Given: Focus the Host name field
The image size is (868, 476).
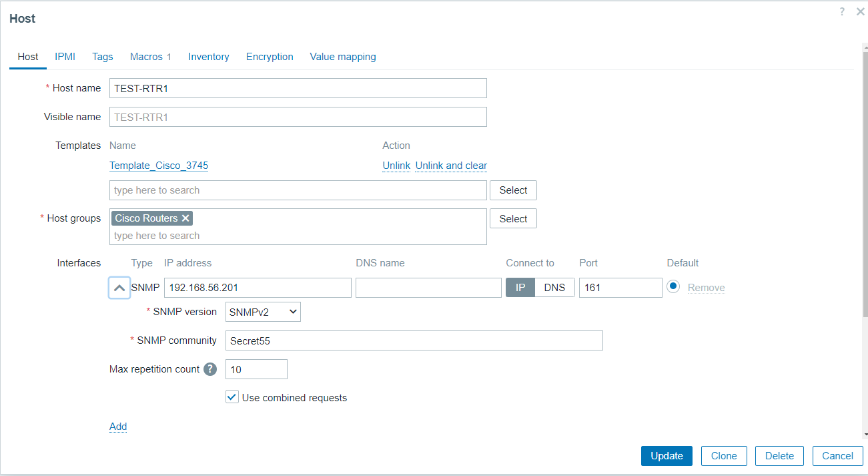Looking at the screenshot, I should (298, 88).
